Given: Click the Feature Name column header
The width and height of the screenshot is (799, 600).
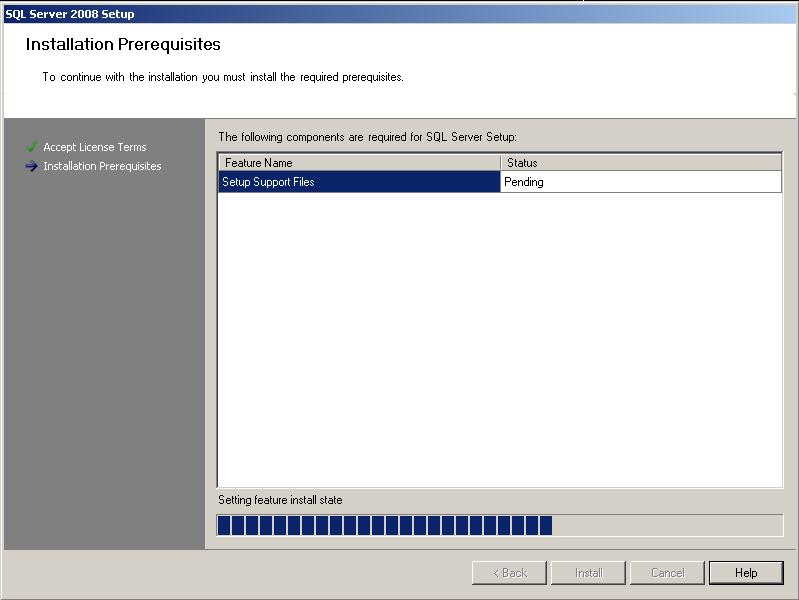Looking at the screenshot, I should click(x=360, y=163).
